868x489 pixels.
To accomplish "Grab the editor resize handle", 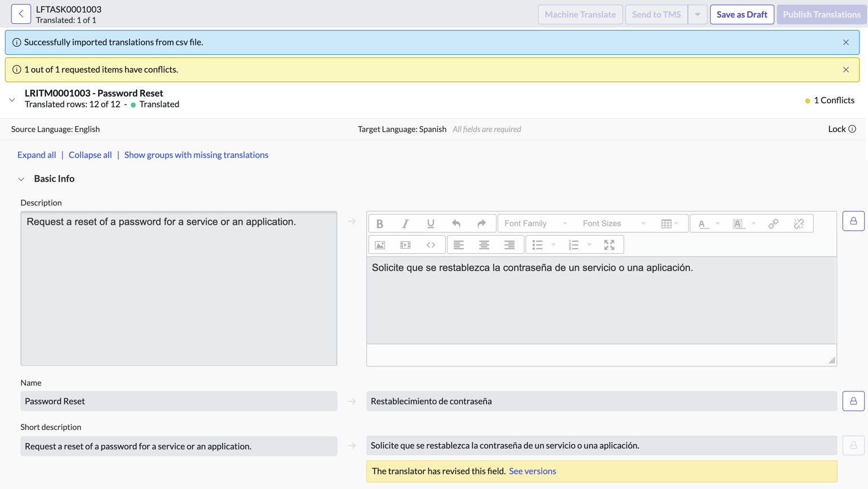I will point(832,360).
